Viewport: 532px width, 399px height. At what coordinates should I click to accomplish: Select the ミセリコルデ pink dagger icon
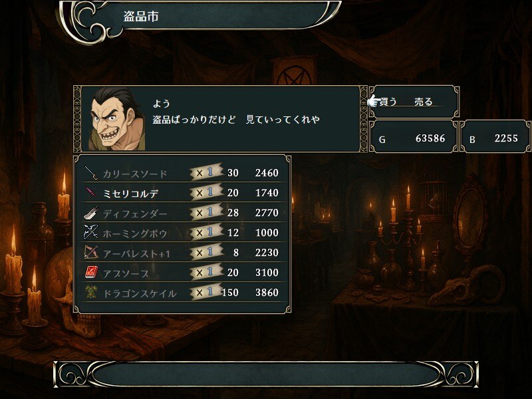point(91,192)
